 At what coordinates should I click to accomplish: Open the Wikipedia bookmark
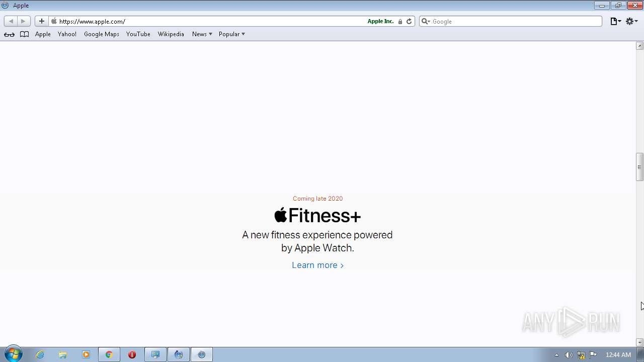click(x=171, y=34)
